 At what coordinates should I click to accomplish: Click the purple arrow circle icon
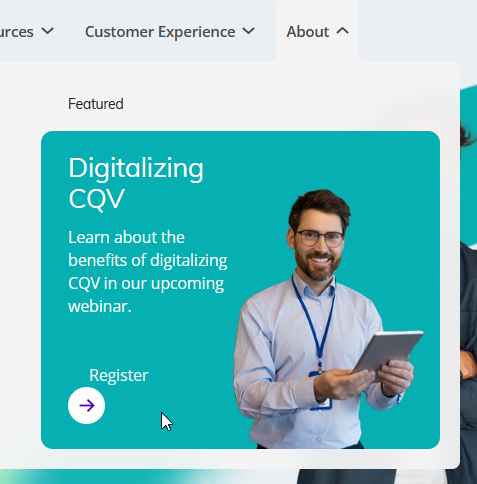tap(86, 405)
